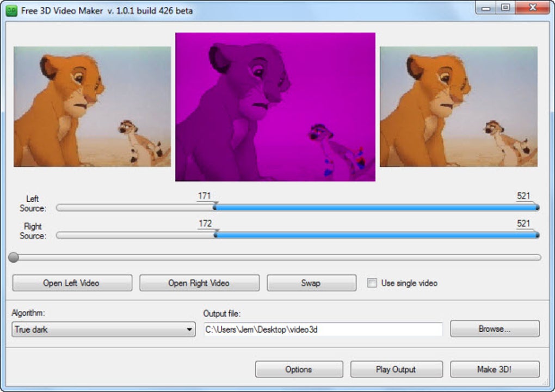Click the Output file path field

[323, 329]
